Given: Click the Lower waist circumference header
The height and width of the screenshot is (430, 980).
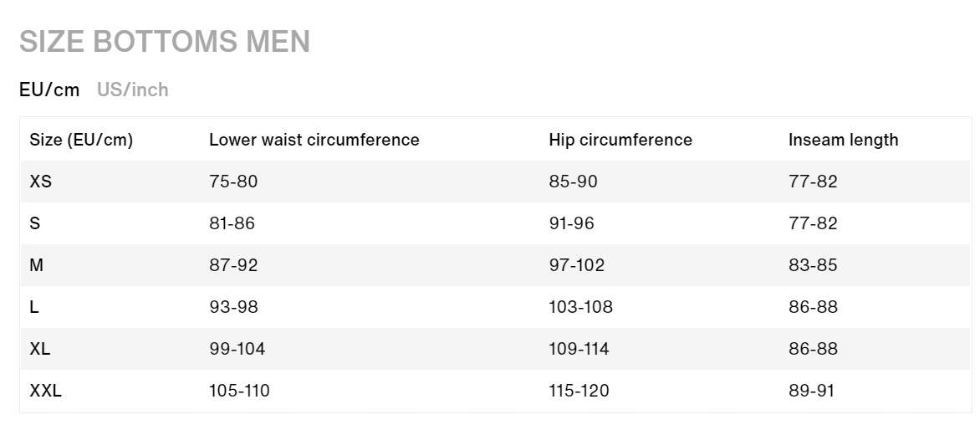Looking at the screenshot, I should click(314, 140).
